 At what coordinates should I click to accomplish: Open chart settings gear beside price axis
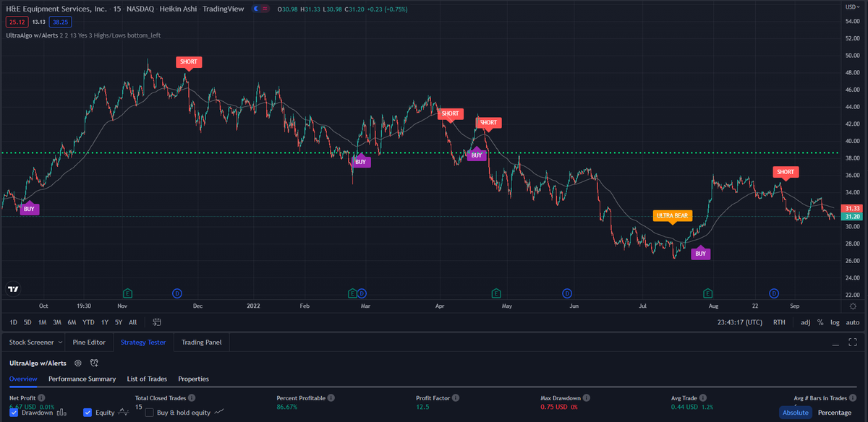pyautogui.click(x=853, y=306)
